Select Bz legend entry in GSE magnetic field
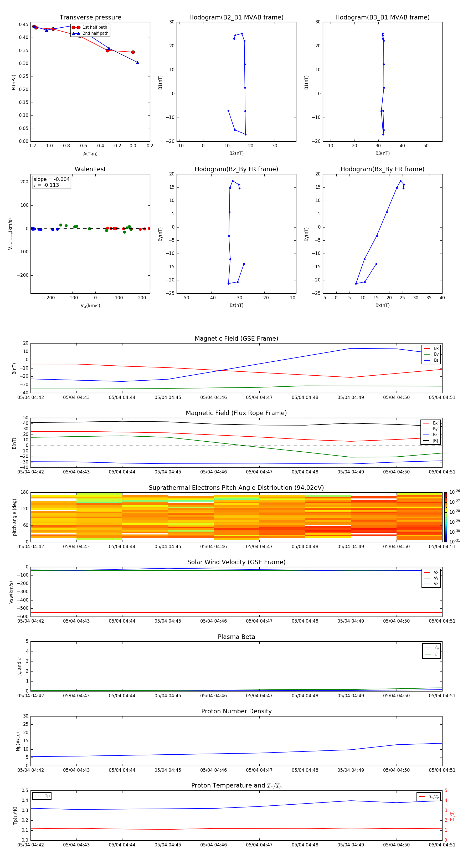This screenshot has height=868, width=473. 431,360
